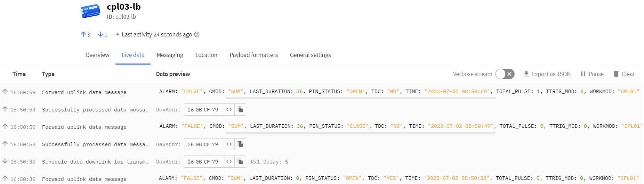Select Forward uplink data message at 16:50:59

84,92
